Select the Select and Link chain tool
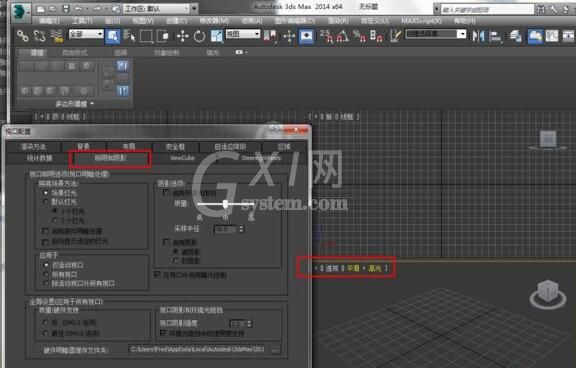Screen dimensions: 576x368 (x=23, y=36)
